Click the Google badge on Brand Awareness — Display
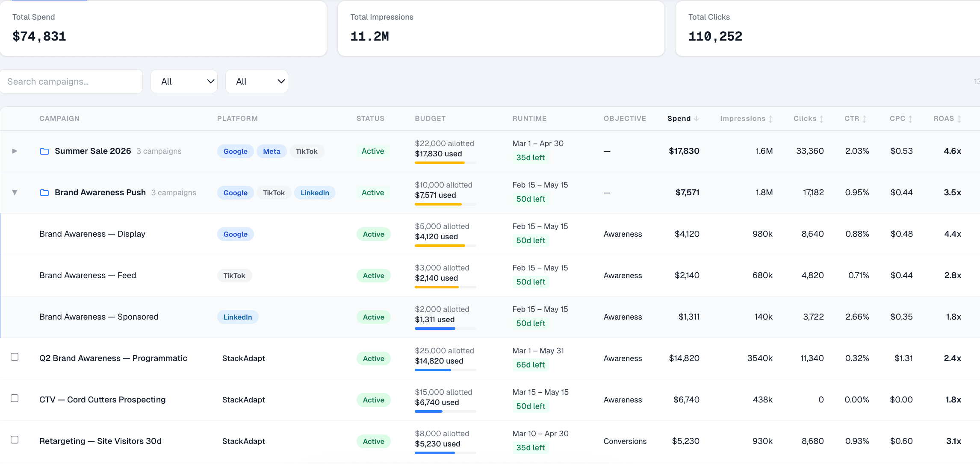Viewport: 980px width, 464px height. coord(235,234)
